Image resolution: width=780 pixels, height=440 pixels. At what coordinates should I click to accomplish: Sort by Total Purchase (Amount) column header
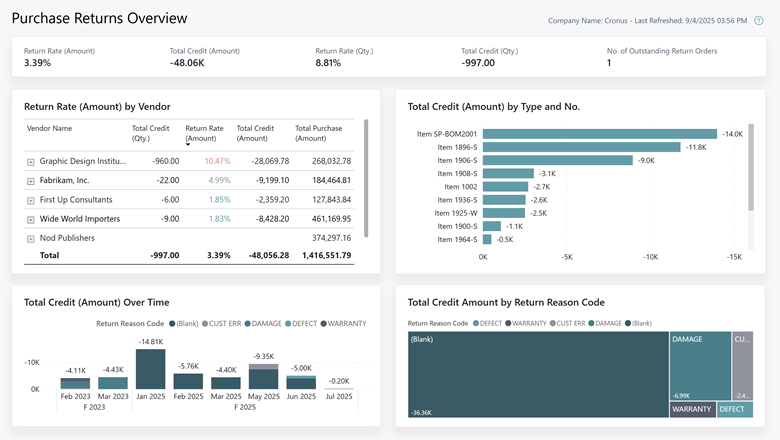[x=318, y=133]
